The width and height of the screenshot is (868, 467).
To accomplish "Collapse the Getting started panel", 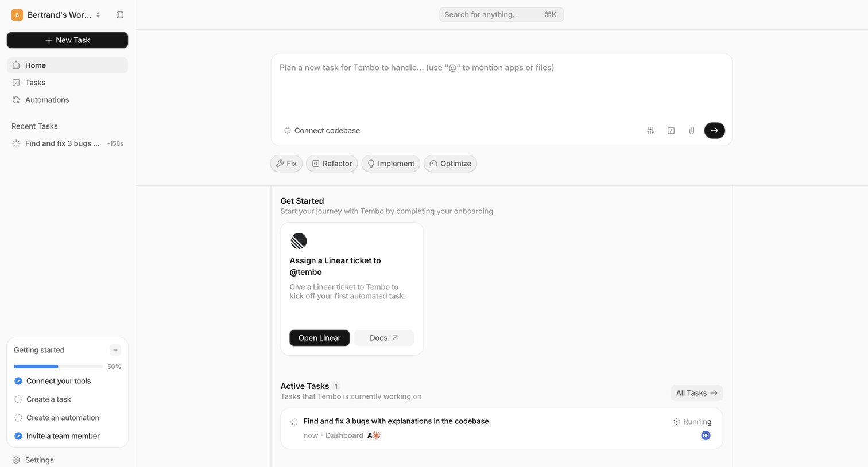I will pyautogui.click(x=115, y=350).
